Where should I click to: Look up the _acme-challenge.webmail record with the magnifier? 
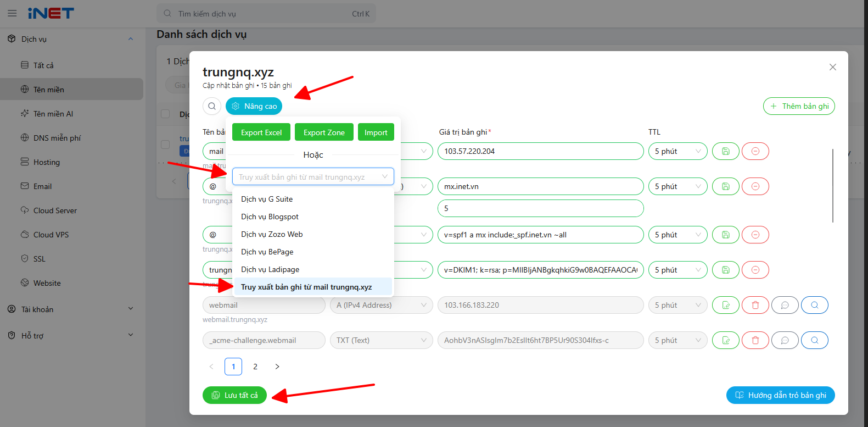pos(815,340)
